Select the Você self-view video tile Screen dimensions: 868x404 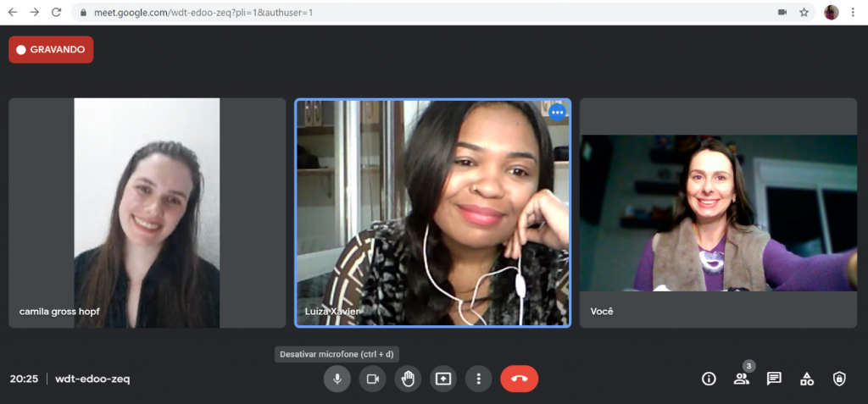click(718, 213)
